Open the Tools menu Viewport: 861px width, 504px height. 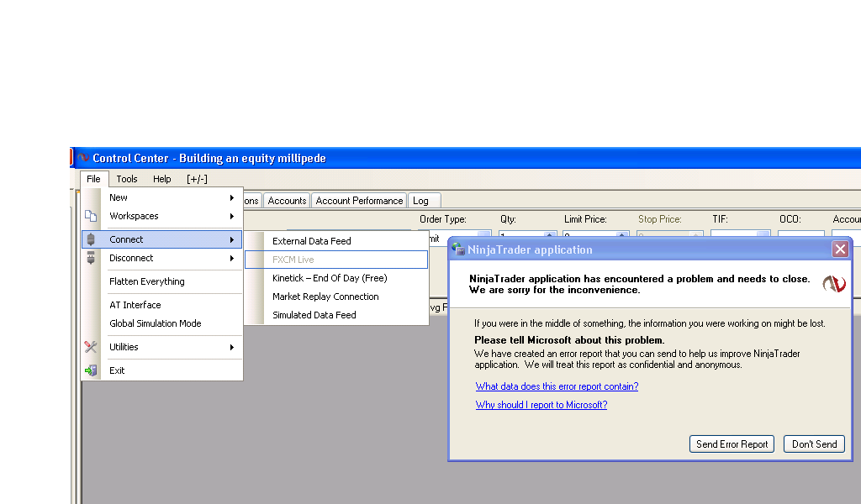pos(126,179)
